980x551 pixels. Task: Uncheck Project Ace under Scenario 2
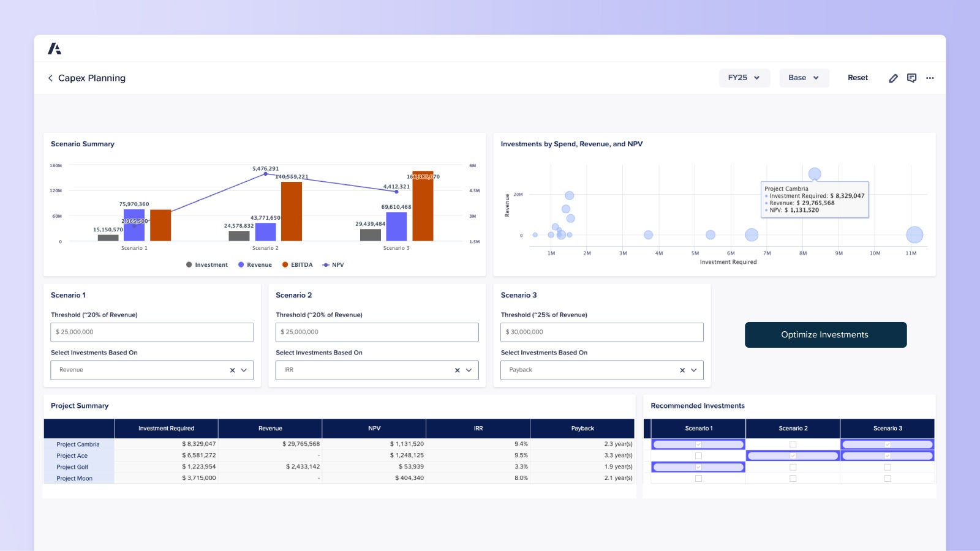coord(793,455)
